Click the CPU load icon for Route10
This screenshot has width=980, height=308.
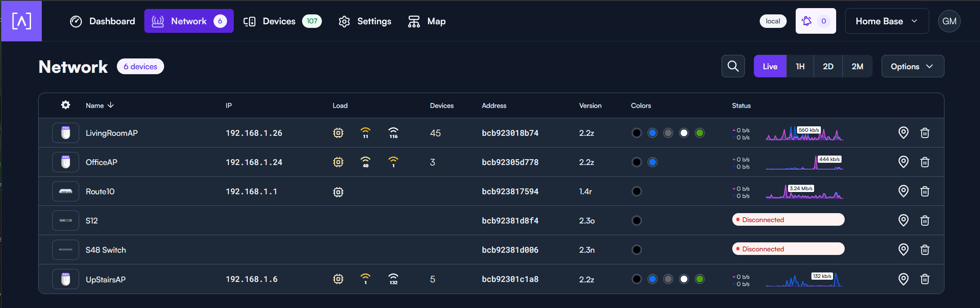338,192
